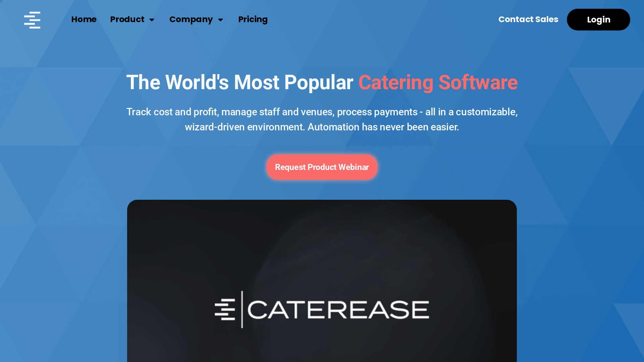Click the Contact Sales text link
The width and height of the screenshot is (644, 362).
[528, 19]
